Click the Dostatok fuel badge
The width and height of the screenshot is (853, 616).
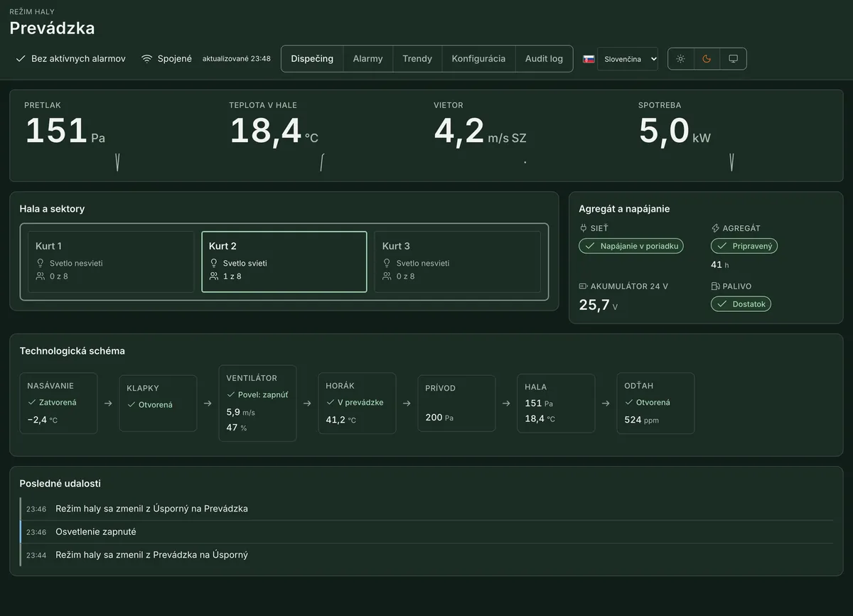pyautogui.click(x=741, y=304)
